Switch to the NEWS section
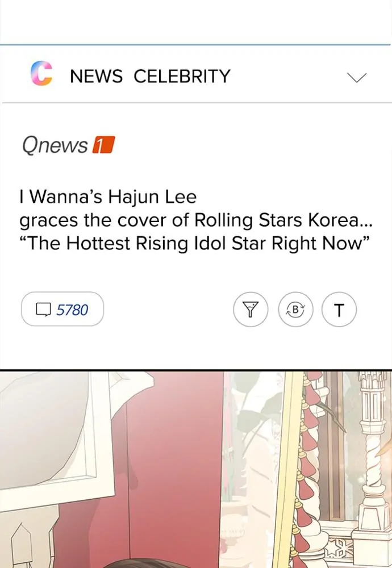This screenshot has height=568, width=392. (97, 77)
